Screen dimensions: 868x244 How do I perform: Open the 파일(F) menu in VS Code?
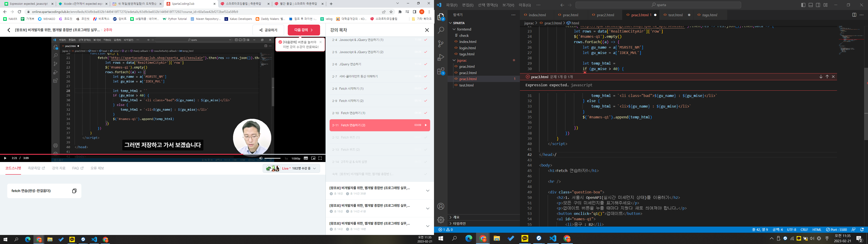452,5
